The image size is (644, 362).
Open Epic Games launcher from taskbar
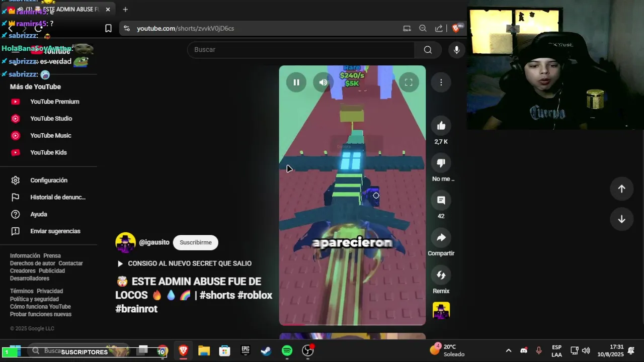point(246,350)
